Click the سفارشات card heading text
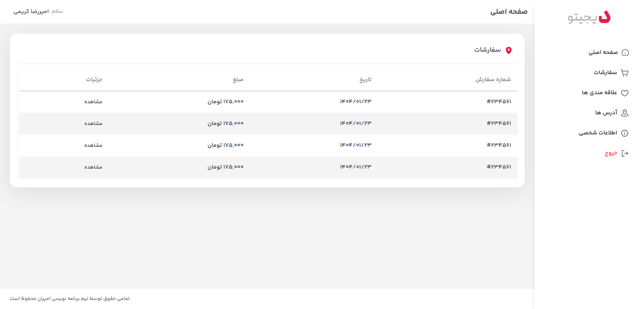Viewport: 644px width, 309px height. click(487, 50)
